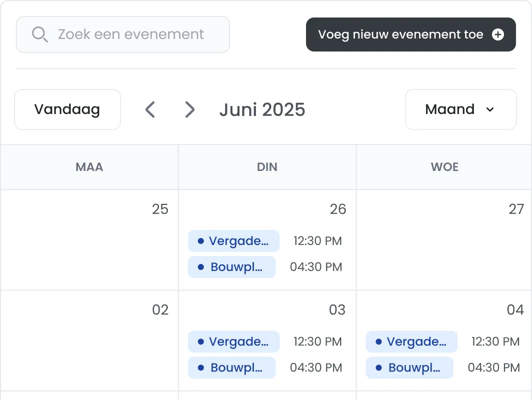Open the Maand view dropdown
This screenshot has width=532, height=400.
click(460, 109)
